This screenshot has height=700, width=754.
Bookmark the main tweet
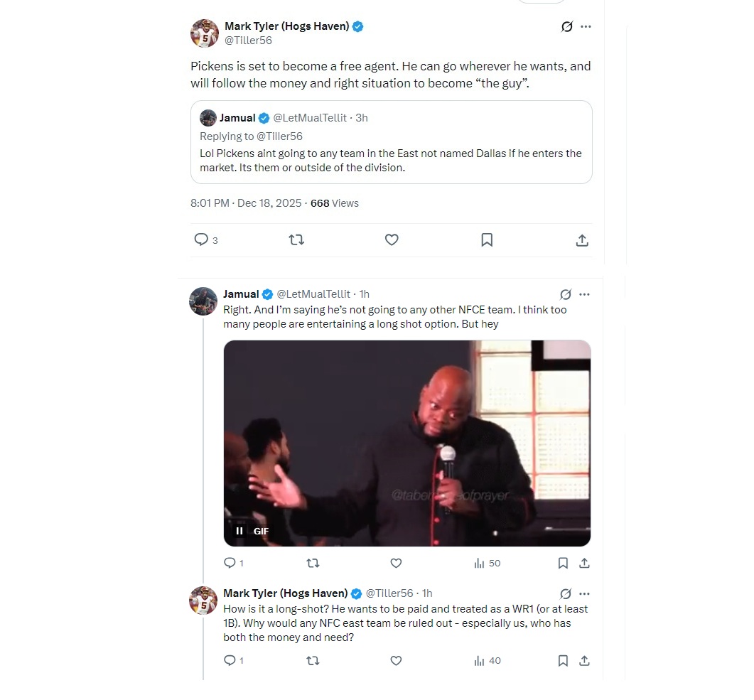pyautogui.click(x=487, y=239)
